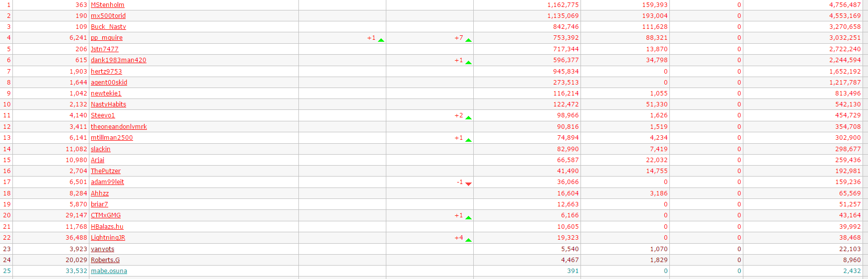Select rank 11,768 in HBalazs.hu row
Image resolution: width=868 pixels, height=279 pixels.
click(x=76, y=227)
